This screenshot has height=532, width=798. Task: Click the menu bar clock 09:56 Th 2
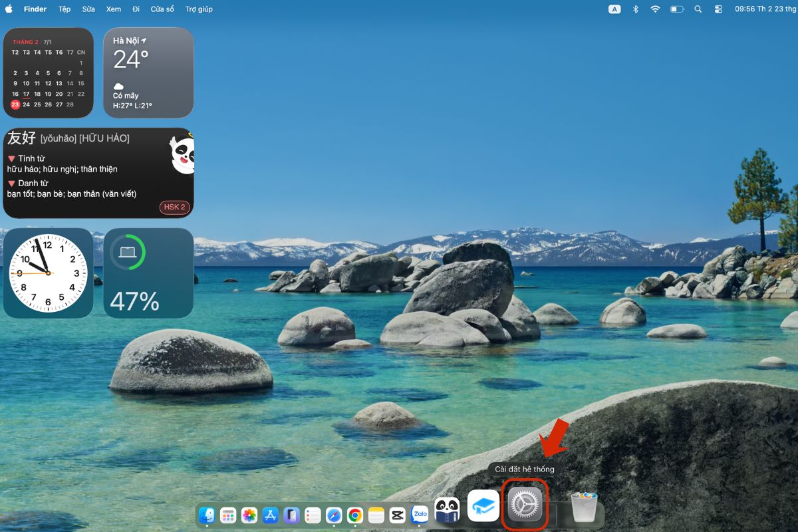pyautogui.click(x=765, y=9)
